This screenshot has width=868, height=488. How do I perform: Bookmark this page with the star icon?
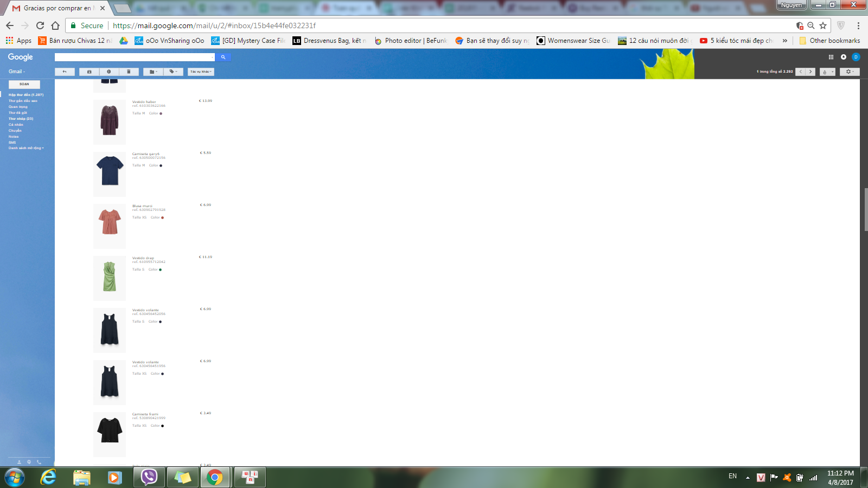pos(823,25)
